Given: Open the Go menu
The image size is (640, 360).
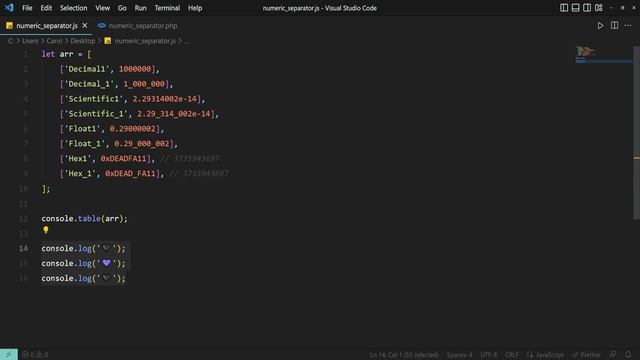Looking at the screenshot, I should (122, 8).
